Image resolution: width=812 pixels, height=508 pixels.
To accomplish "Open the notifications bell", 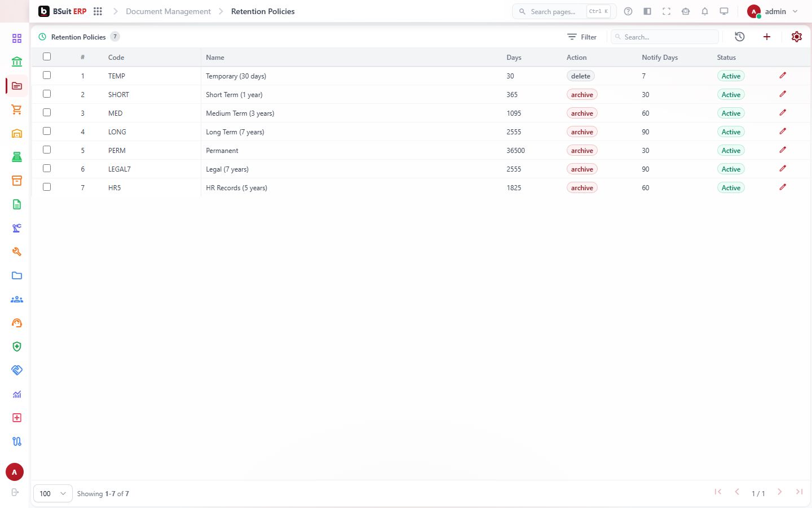I will [705, 11].
